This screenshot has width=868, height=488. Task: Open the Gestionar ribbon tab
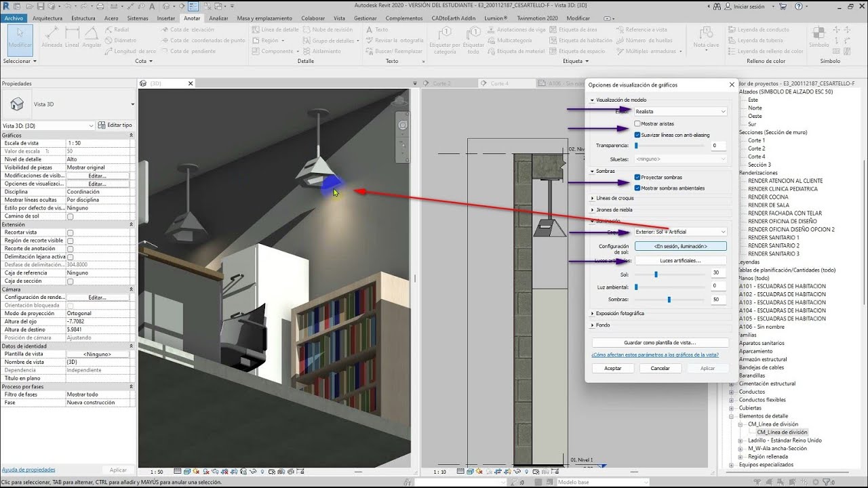[x=366, y=18]
